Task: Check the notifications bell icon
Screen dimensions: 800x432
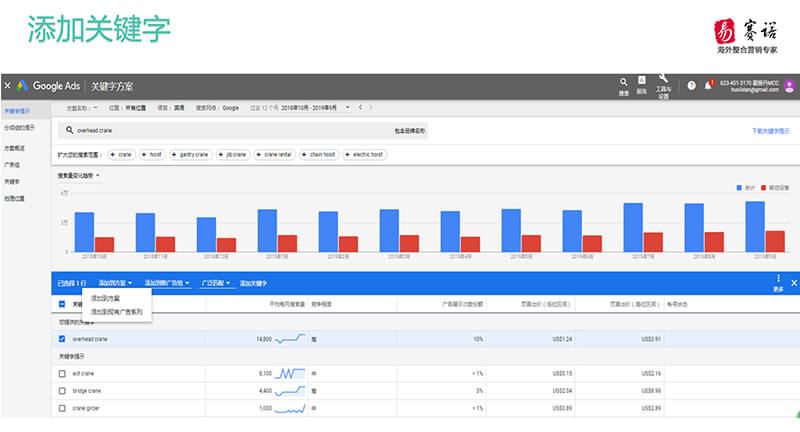Action: point(708,86)
